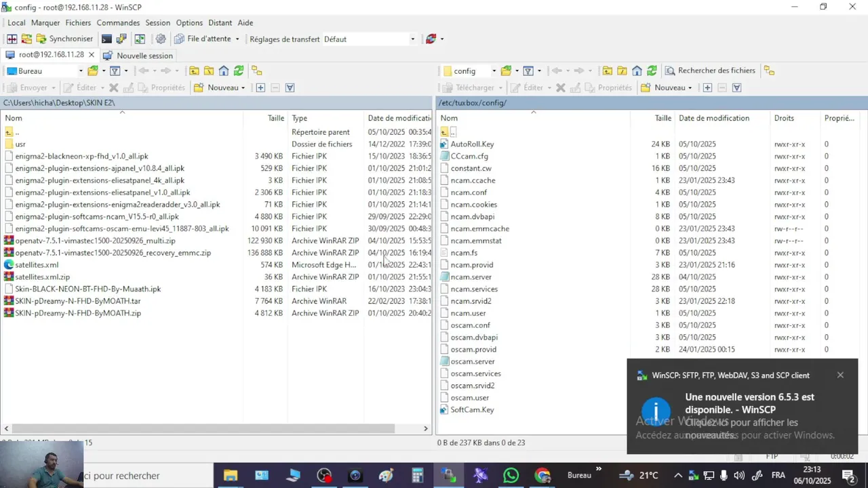Go to remote root directory icon
868x488 pixels.
[622, 70]
